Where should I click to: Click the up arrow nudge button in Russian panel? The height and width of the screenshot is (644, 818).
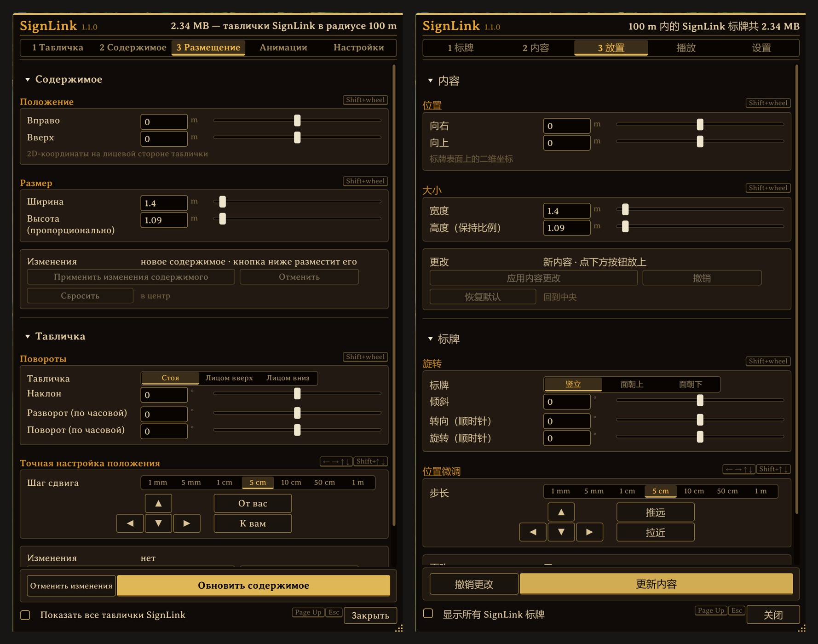[x=158, y=503]
